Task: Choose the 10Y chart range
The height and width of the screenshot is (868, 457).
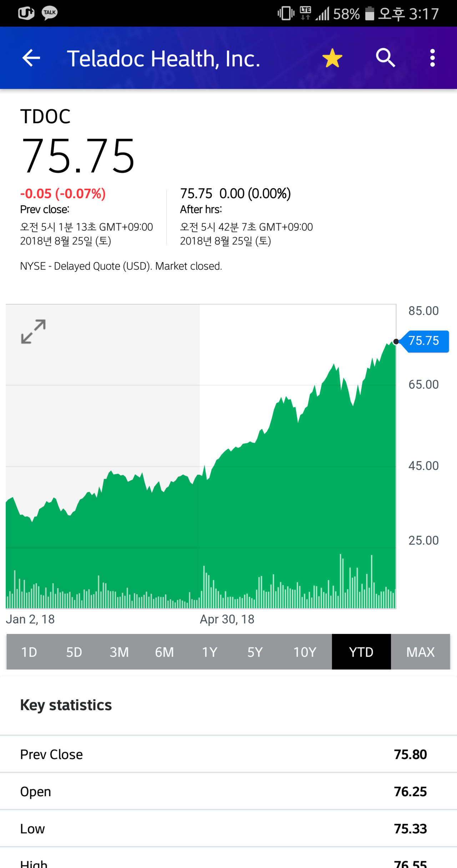Action: pyautogui.click(x=305, y=652)
